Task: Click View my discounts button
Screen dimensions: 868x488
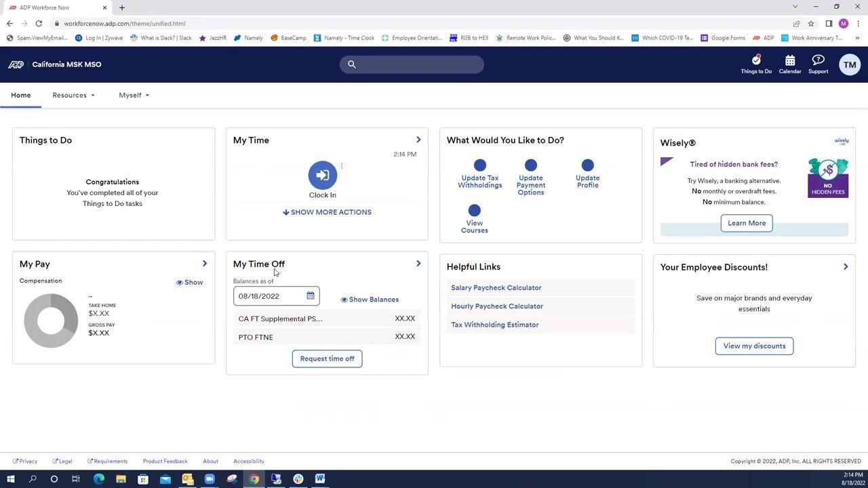Action: click(754, 346)
